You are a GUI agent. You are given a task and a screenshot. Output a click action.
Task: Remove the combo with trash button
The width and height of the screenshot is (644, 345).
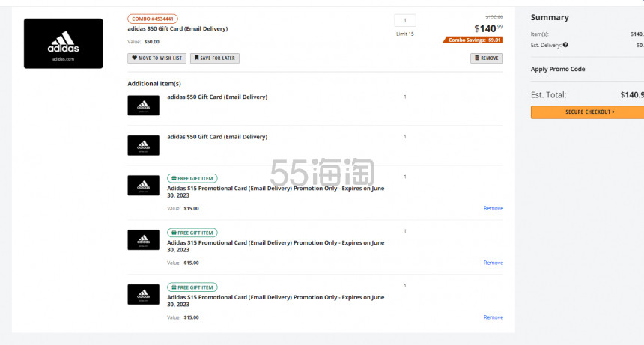pyautogui.click(x=487, y=58)
